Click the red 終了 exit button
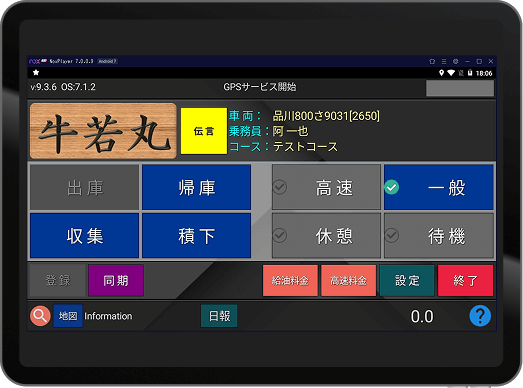 pyautogui.click(x=465, y=281)
